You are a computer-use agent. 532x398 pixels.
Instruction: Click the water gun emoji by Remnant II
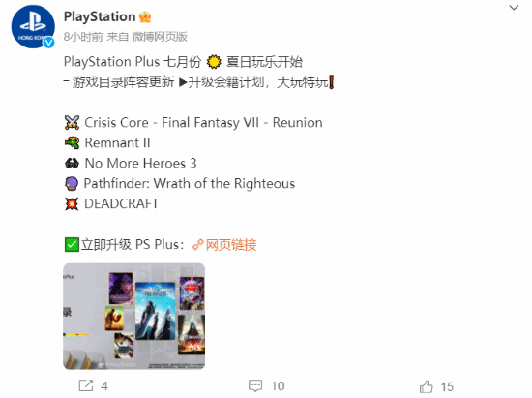72,142
